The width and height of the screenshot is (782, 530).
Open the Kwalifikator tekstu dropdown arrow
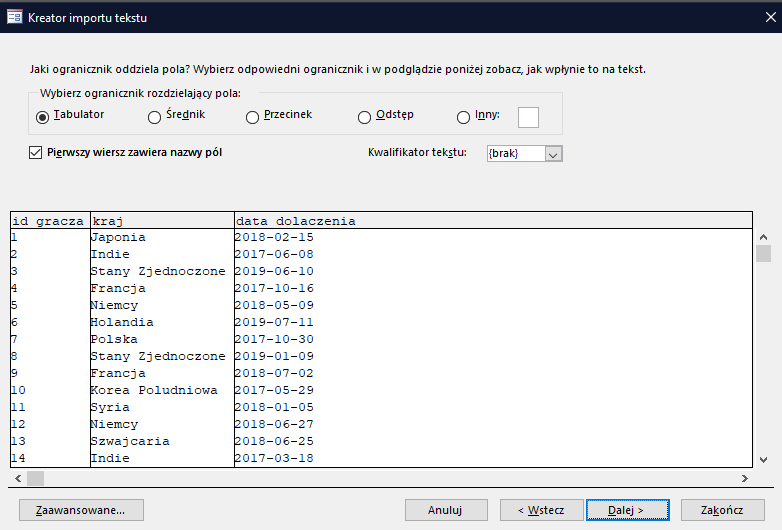click(553, 154)
